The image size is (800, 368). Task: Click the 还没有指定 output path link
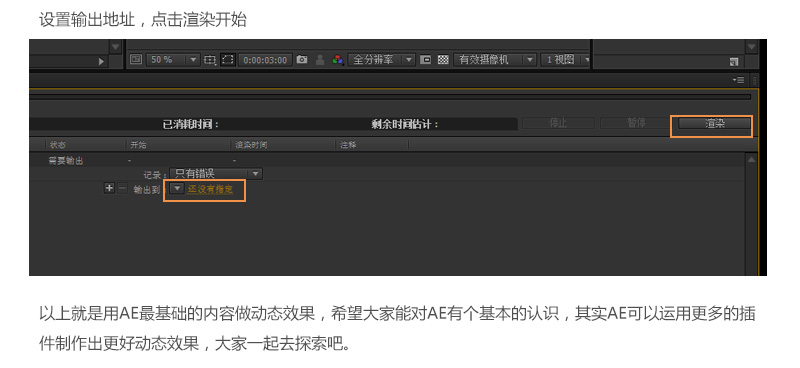click(x=210, y=189)
